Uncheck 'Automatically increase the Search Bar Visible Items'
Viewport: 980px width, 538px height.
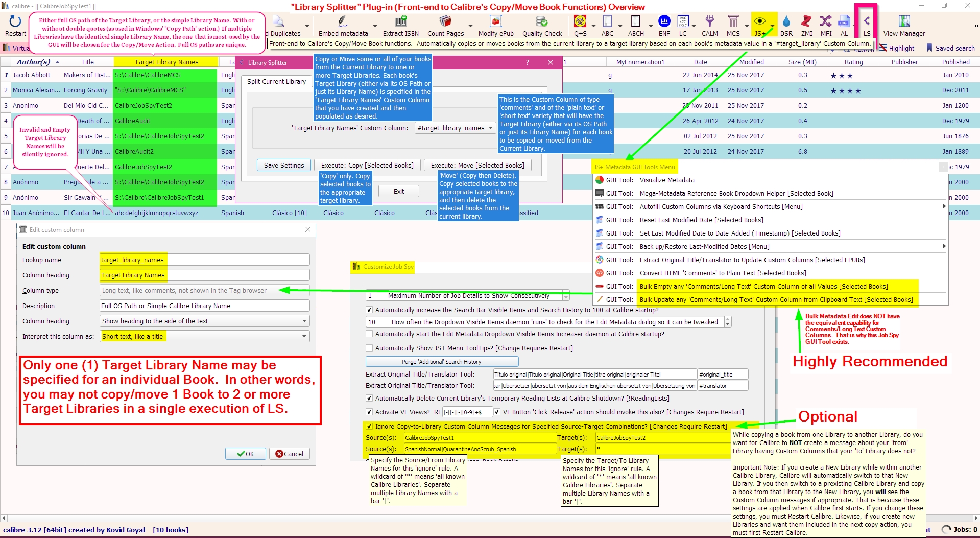click(x=369, y=310)
